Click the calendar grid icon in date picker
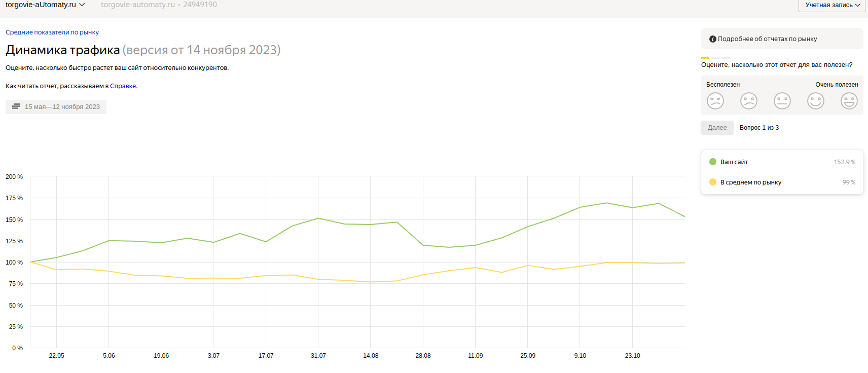This screenshot has width=868, height=373. tap(16, 106)
